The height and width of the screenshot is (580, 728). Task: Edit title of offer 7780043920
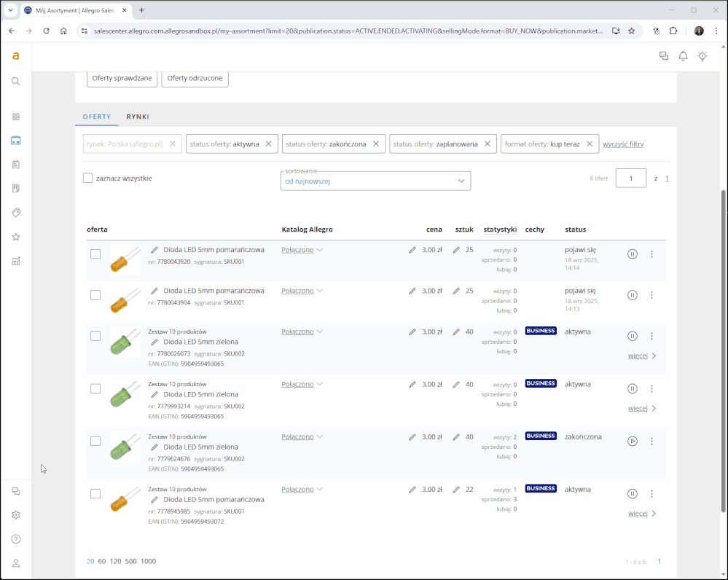click(x=154, y=250)
